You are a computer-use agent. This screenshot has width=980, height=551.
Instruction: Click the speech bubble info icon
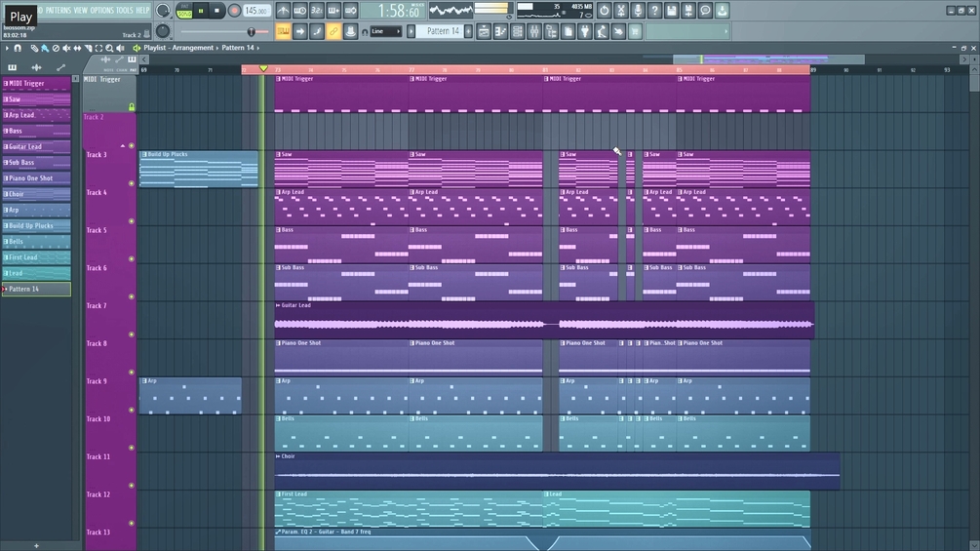(x=705, y=11)
